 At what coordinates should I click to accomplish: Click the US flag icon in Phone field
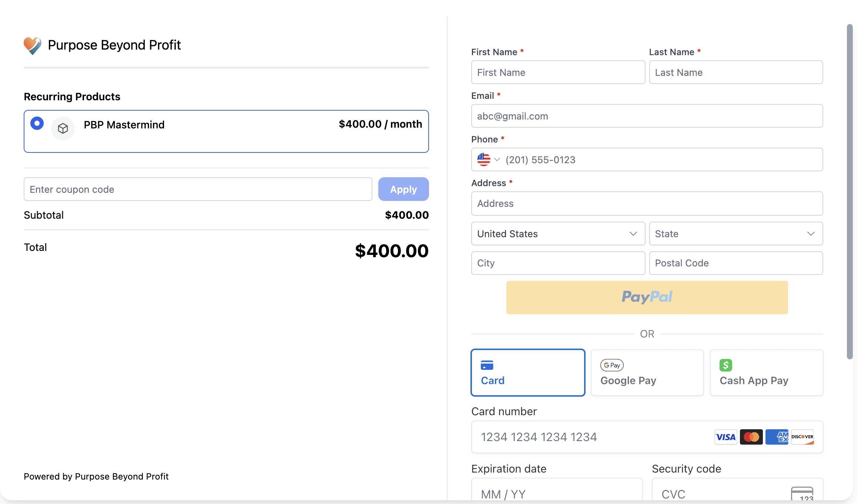click(x=483, y=159)
